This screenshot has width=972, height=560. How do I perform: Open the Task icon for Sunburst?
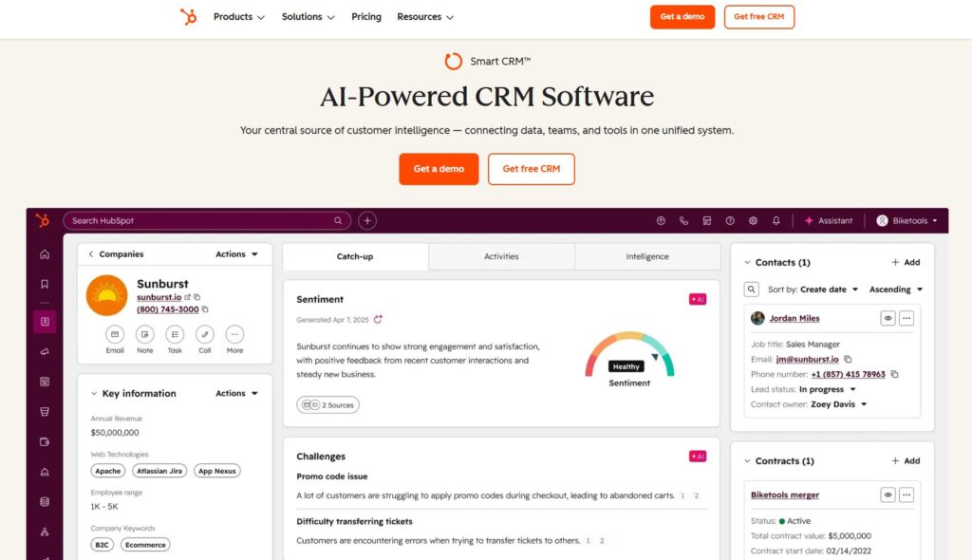tap(175, 334)
